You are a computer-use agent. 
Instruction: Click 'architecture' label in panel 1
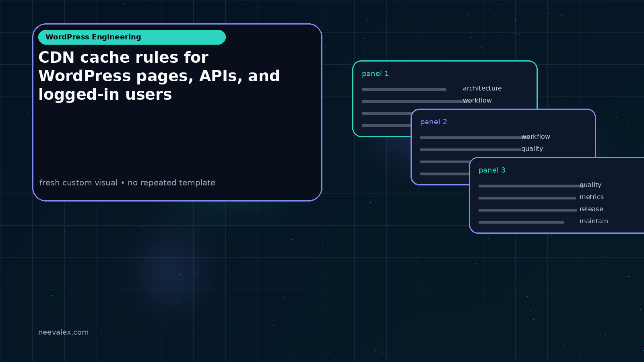[x=482, y=88]
